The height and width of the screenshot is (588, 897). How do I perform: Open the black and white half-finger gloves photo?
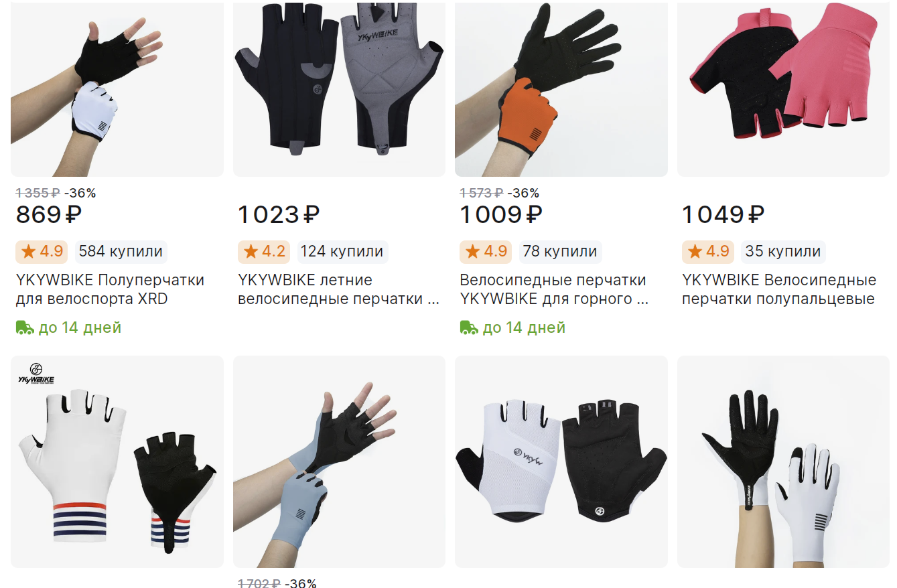[117, 88]
